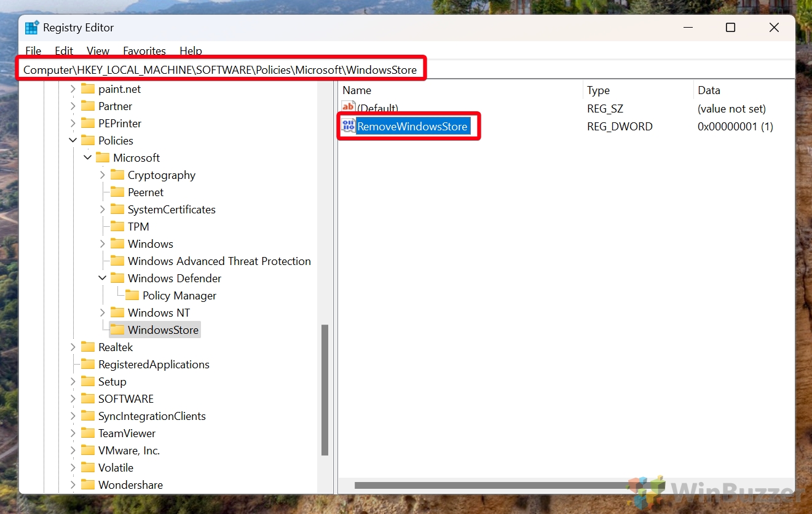
Task: Select the Partner folder icon
Action: tap(88, 106)
